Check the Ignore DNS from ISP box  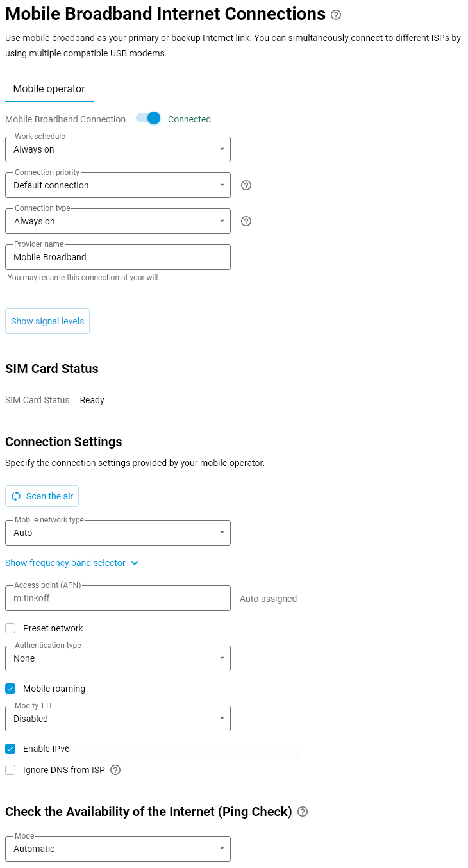pyautogui.click(x=10, y=770)
